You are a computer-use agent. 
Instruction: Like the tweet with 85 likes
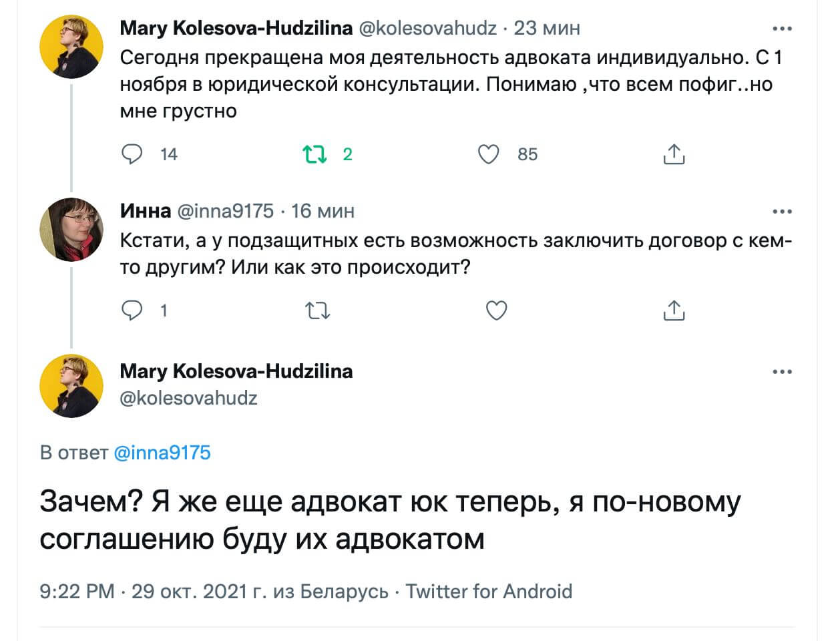coord(489,154)
